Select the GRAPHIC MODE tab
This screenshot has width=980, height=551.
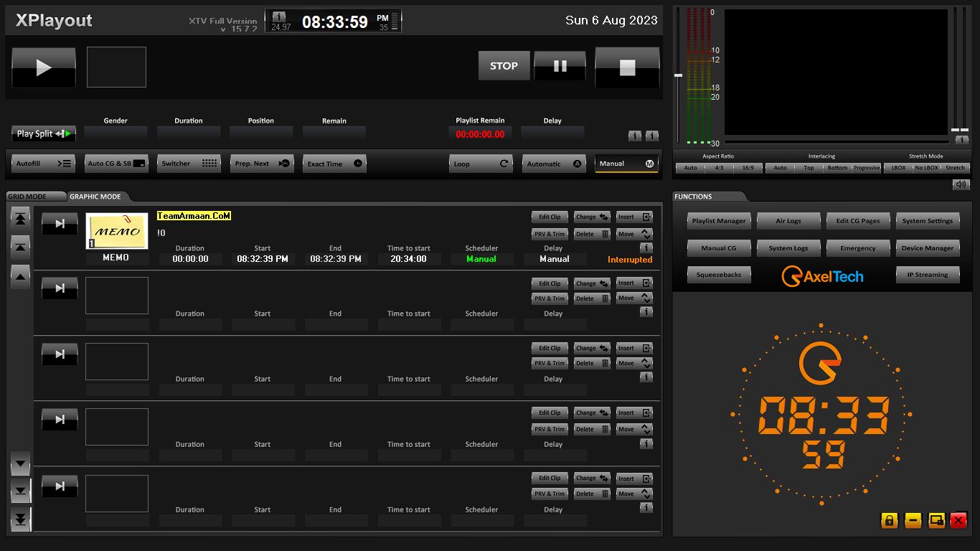95,197
